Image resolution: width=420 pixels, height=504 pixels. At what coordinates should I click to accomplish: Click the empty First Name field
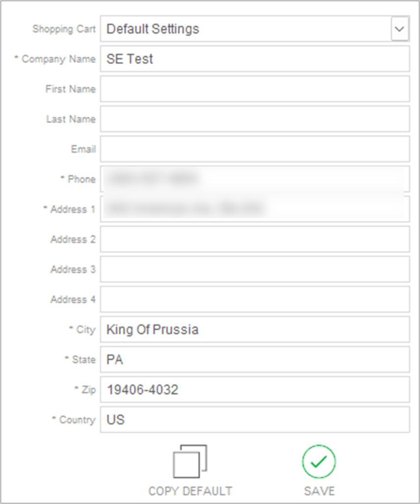point(254,89)
